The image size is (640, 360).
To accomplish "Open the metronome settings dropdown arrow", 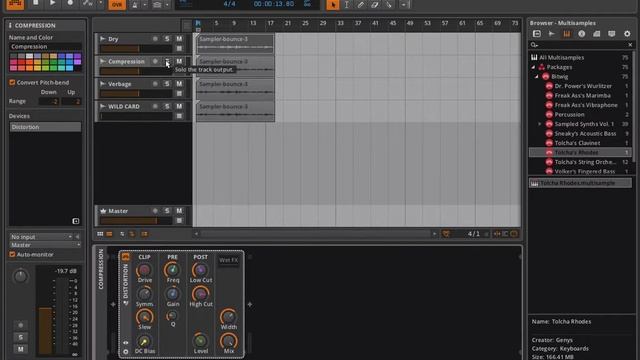I will pyautogui.click(x=144, y=4).
